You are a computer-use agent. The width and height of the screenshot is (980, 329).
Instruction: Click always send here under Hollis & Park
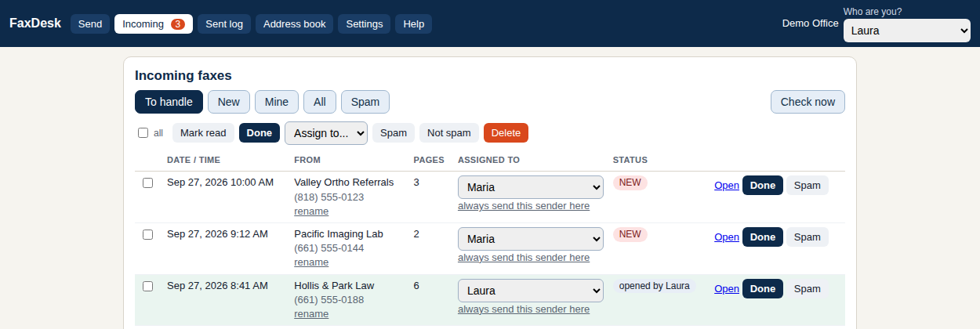point(524,309)
